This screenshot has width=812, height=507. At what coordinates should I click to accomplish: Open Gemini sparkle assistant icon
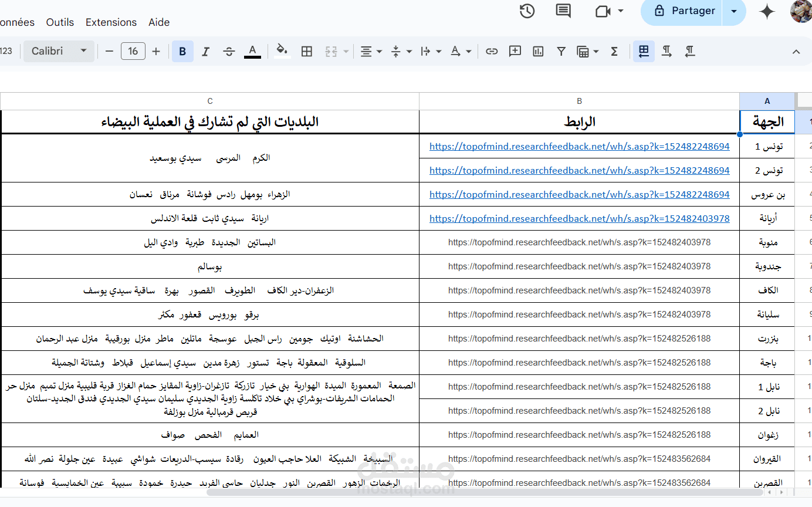(767, 12)
